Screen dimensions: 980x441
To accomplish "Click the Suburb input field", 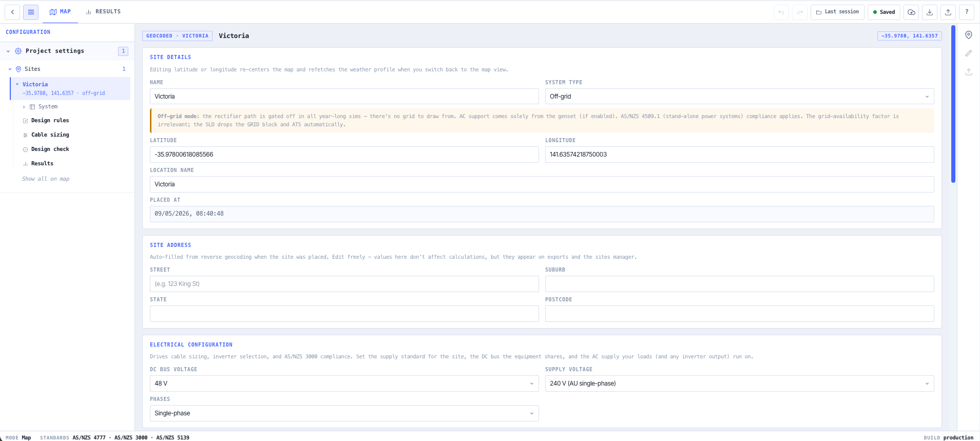I will click(739, 284).
